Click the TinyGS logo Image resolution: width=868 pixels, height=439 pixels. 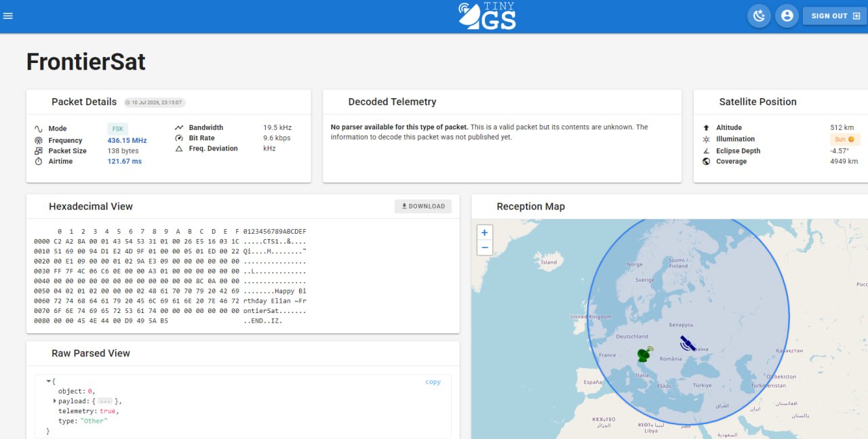click(488, 16)
